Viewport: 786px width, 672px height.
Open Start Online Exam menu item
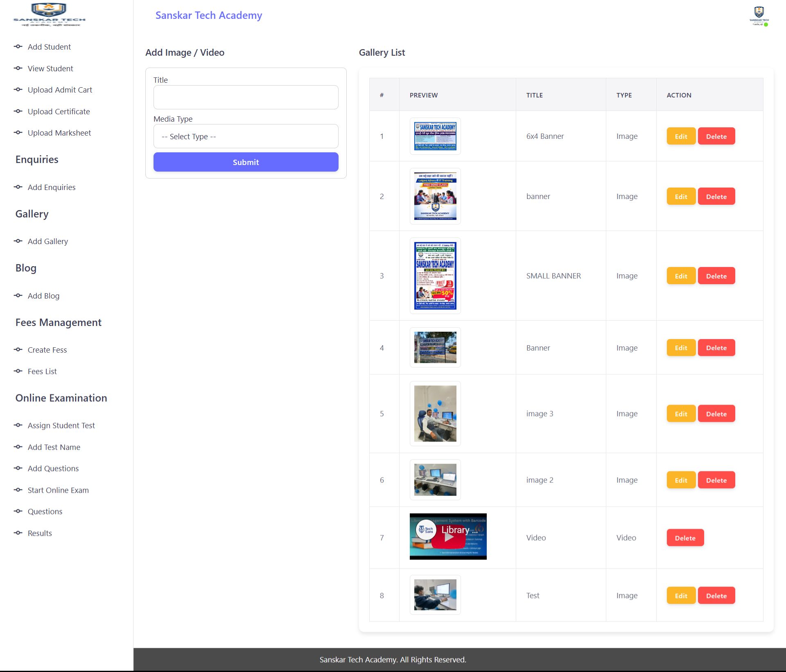(58, 490)
